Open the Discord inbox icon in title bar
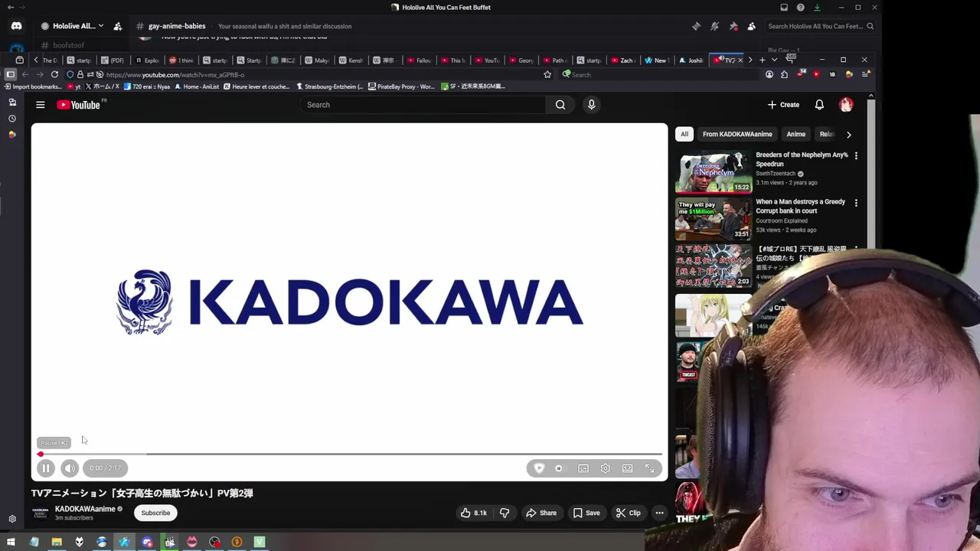980x551 pixels. 784,8
